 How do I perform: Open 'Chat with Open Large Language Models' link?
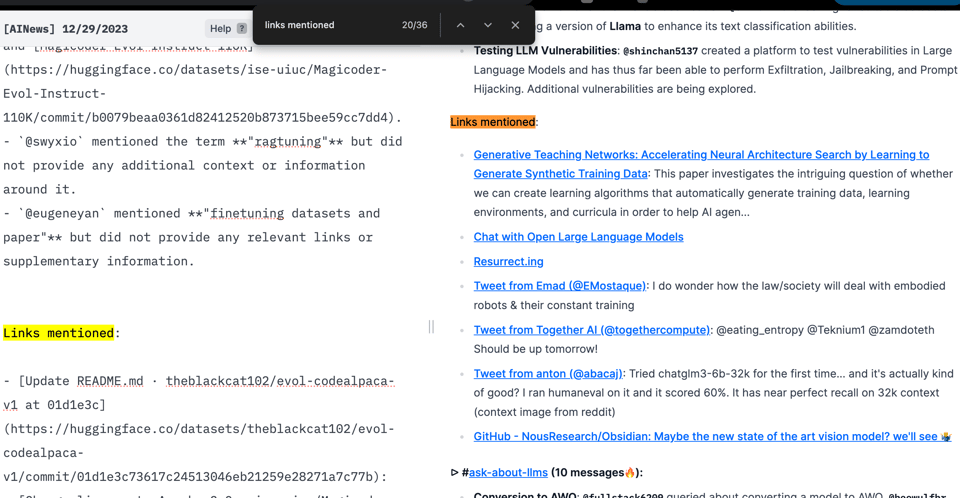point(578,237)
